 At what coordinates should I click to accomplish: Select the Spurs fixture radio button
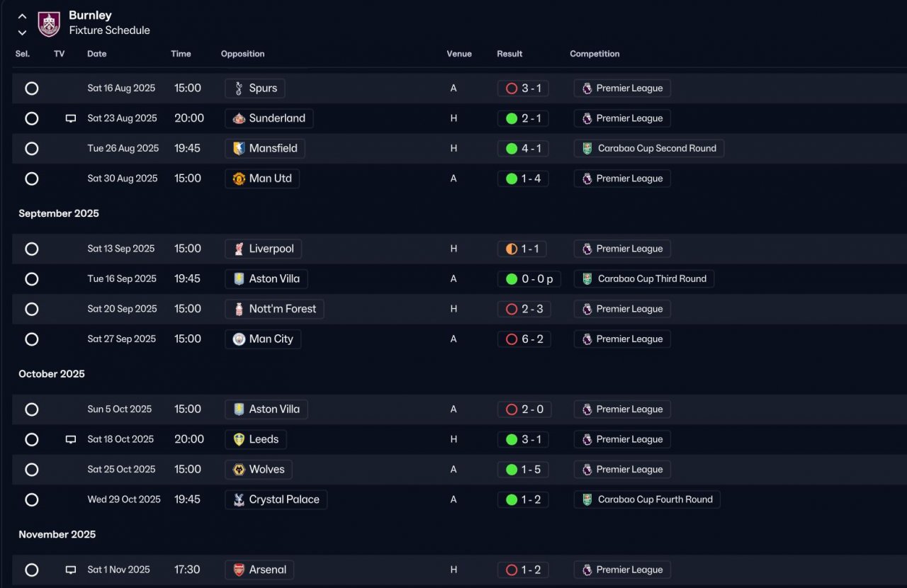click(31, 89)
